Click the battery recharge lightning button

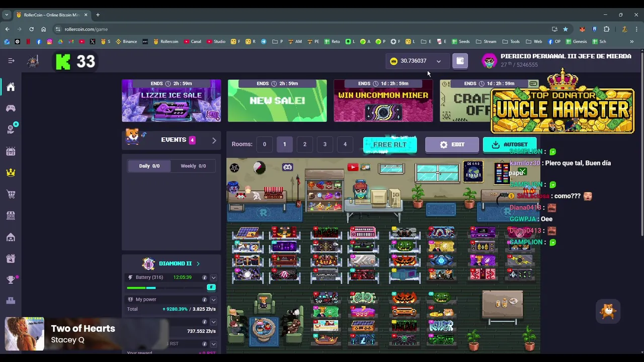click(x=211, y=287)
